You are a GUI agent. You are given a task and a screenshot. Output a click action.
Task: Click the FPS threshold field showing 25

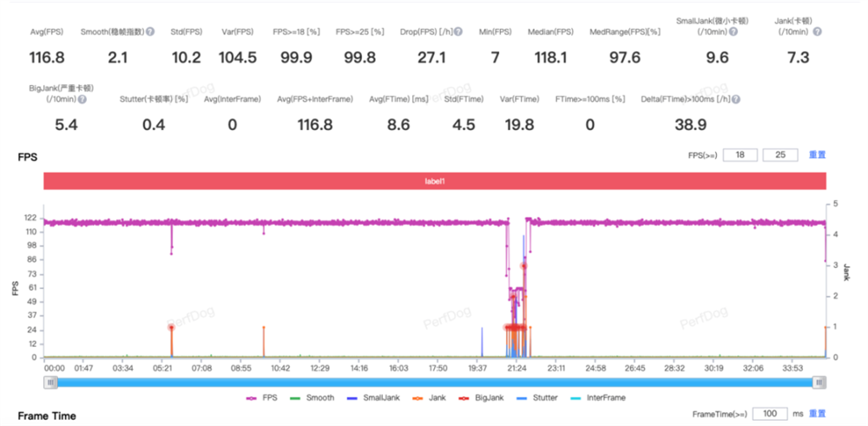pos(780,155)
